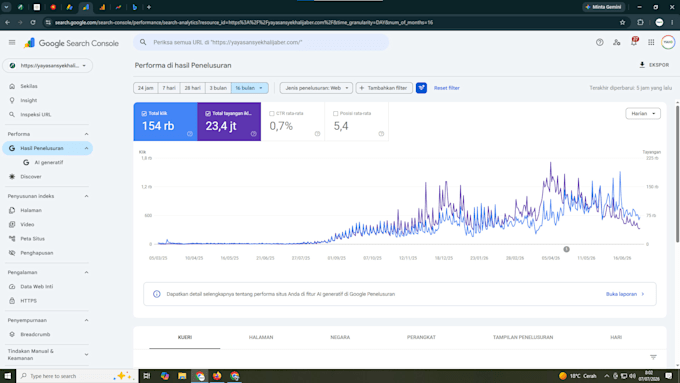Viewport: 680px width, 383px height.
Task: Click the Google Search Console logo
Action: pos(71,43)
